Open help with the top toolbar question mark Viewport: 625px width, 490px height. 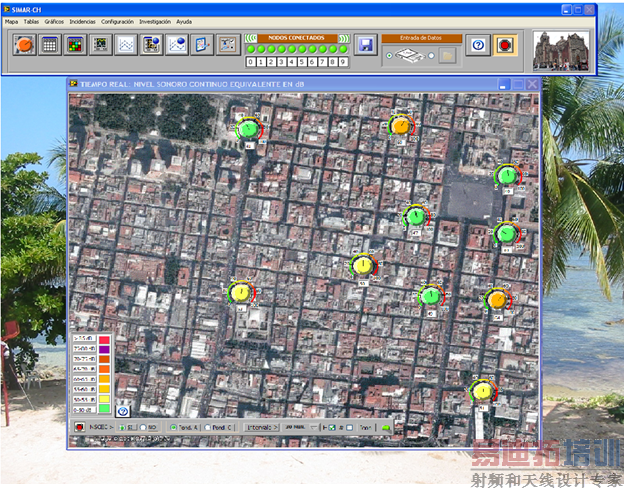478,45
